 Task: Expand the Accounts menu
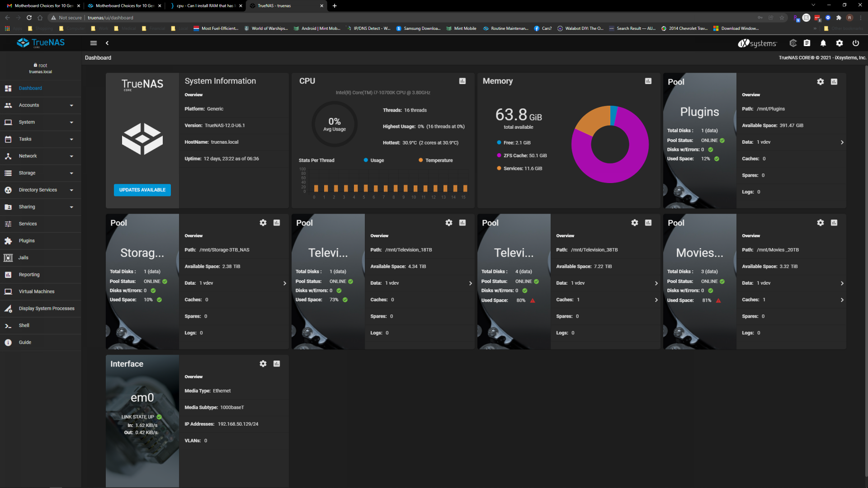(x=40, y=105)
